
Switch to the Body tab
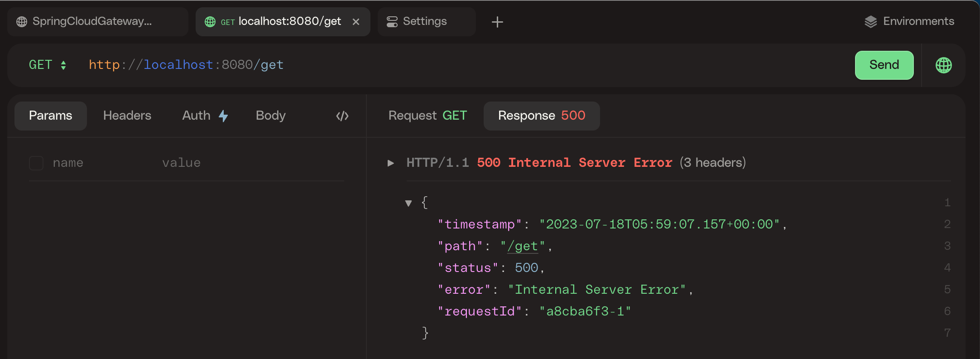pyautogui.click(x=271, y=116)
